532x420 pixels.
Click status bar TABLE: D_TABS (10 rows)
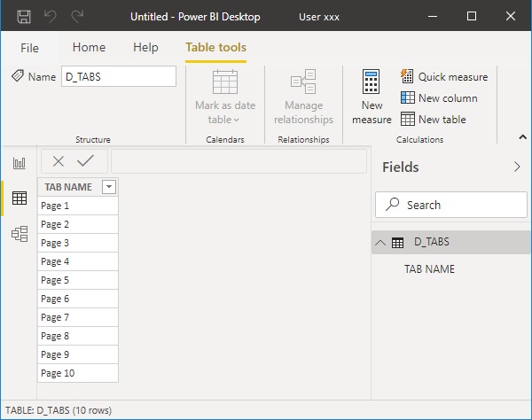point(59,410)
